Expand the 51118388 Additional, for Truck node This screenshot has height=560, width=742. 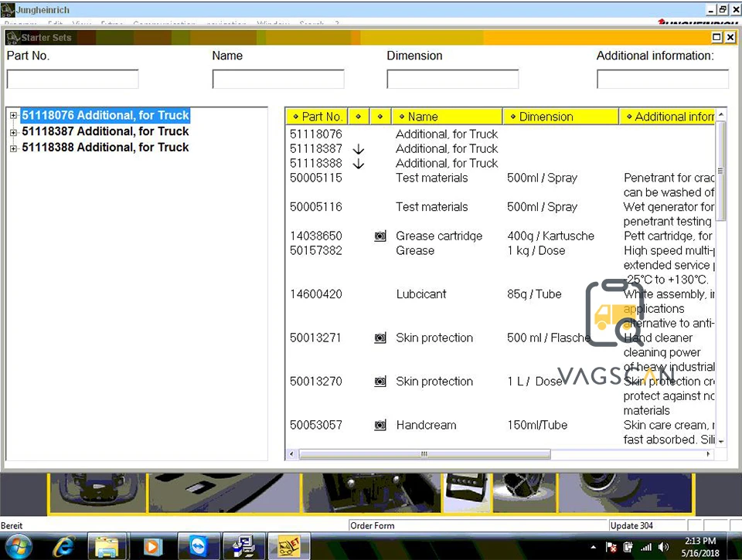click(13, 148)
